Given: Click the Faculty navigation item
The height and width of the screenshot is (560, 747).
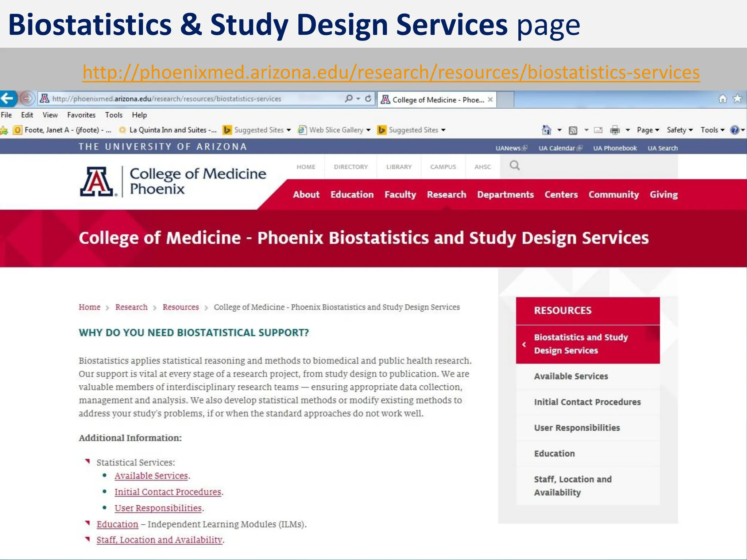Looking at the screenshot, I should (x=400, y=195).
